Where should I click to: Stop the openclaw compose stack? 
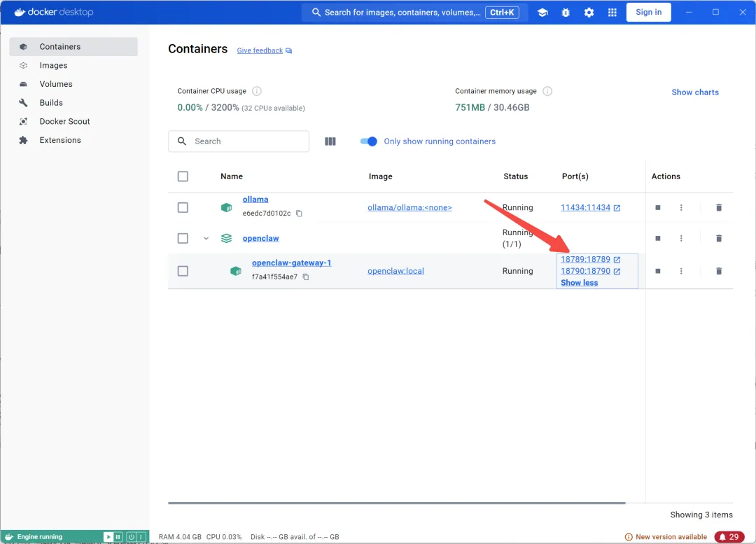pos(657,238)
